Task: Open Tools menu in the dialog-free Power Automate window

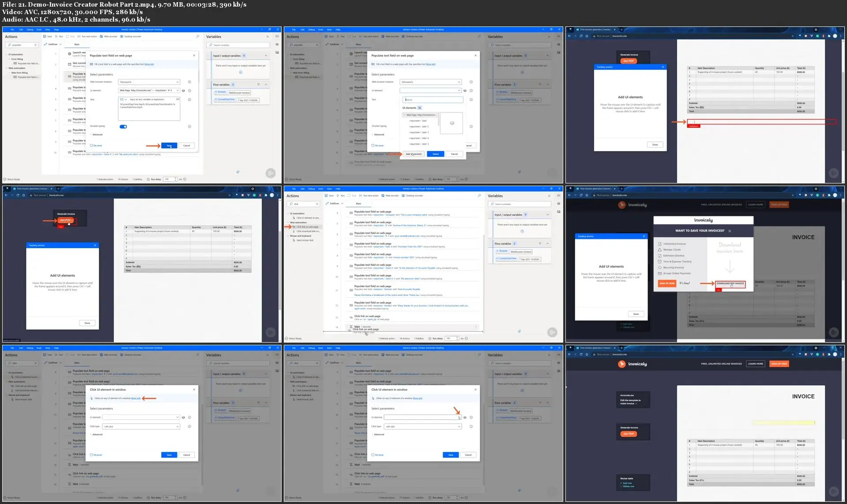Action: click(320, 189)
